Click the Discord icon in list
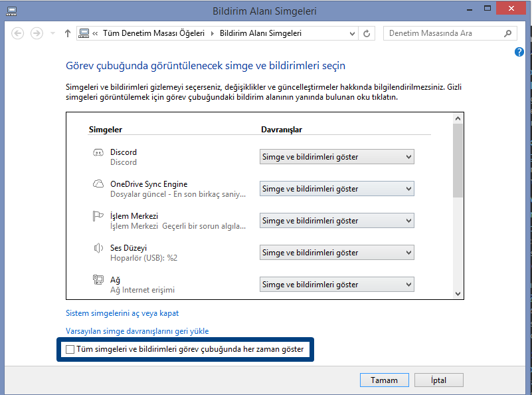Screen dimensions: 532x395 click(98, 153)
